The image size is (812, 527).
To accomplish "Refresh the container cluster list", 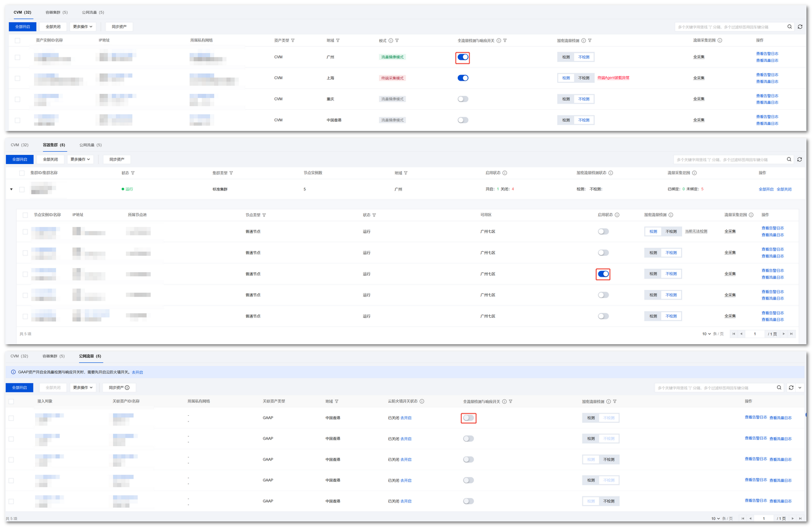I will coord(799,159).
